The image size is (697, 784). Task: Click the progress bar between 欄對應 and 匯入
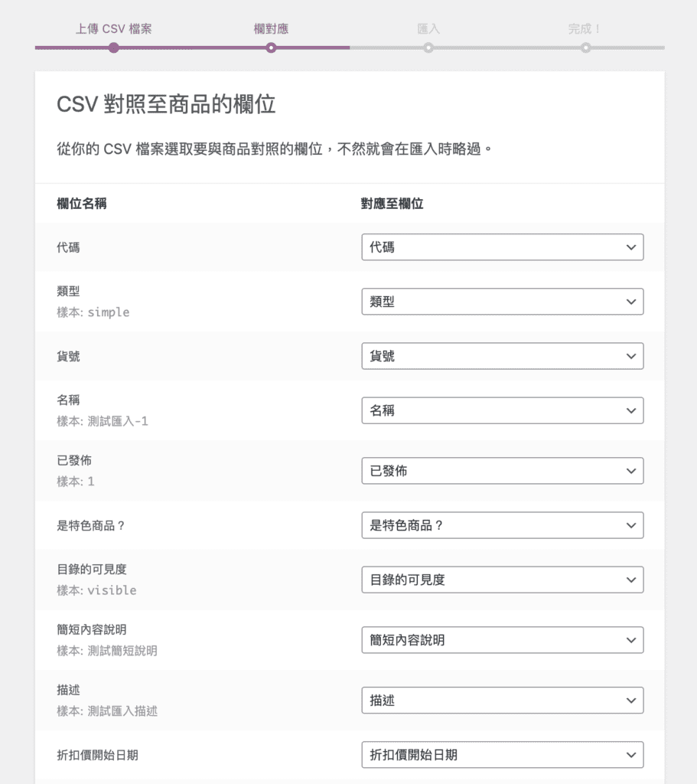(x=350, y=47)
